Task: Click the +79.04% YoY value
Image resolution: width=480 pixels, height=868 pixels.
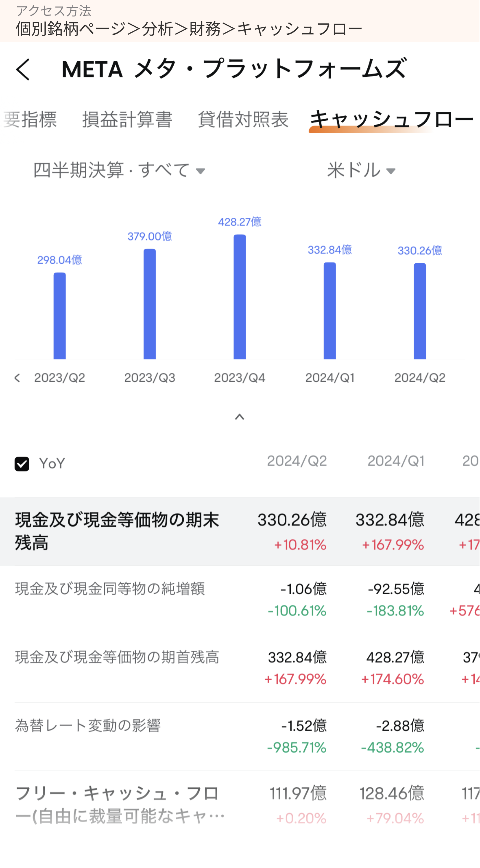Action: pos(395,819)
